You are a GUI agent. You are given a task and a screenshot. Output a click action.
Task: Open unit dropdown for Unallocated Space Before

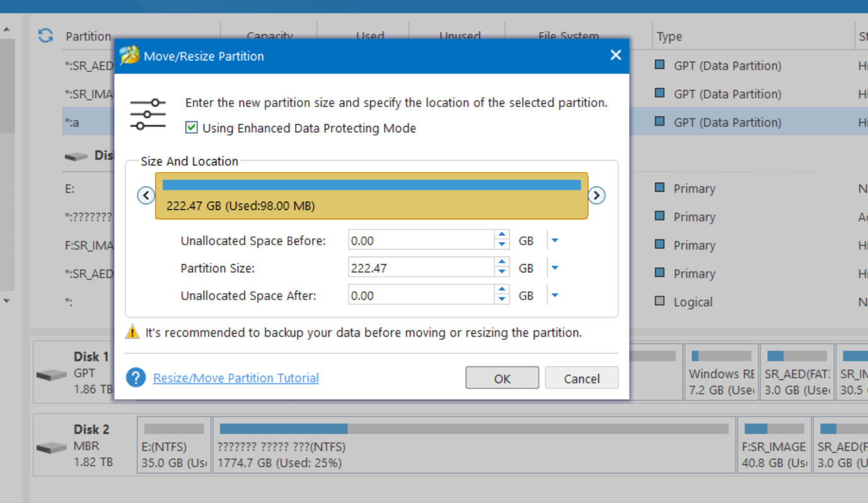click(555, 240)
